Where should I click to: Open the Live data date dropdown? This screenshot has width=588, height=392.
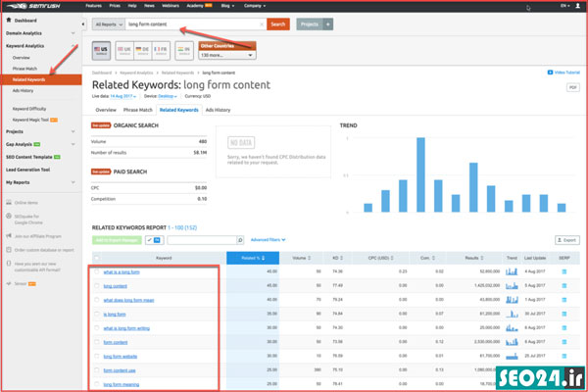click(123, 96)
